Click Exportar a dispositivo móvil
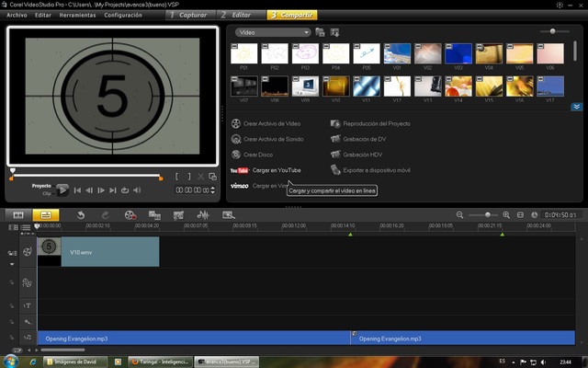The image size is (588, 368). (370, 170)
